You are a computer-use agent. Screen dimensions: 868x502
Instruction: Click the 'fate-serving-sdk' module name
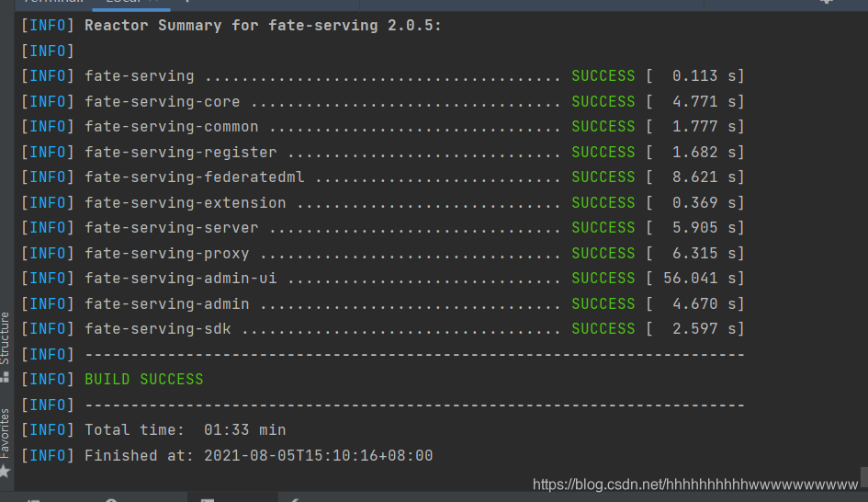[157, 329]
